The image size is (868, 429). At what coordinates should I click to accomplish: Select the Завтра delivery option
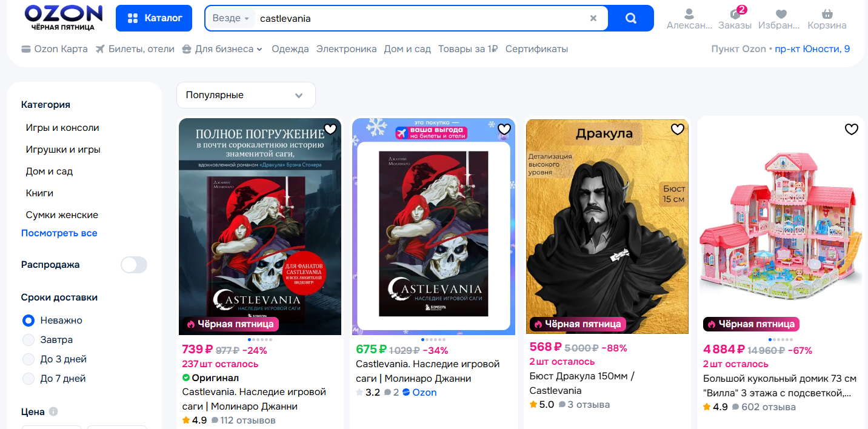click(x=28, y=340)
